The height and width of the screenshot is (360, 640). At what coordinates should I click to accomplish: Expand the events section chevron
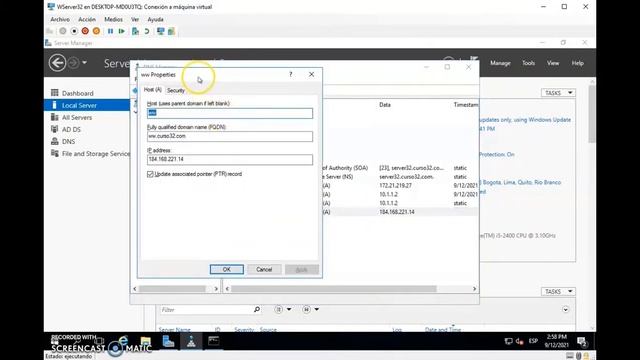[565, 309]
